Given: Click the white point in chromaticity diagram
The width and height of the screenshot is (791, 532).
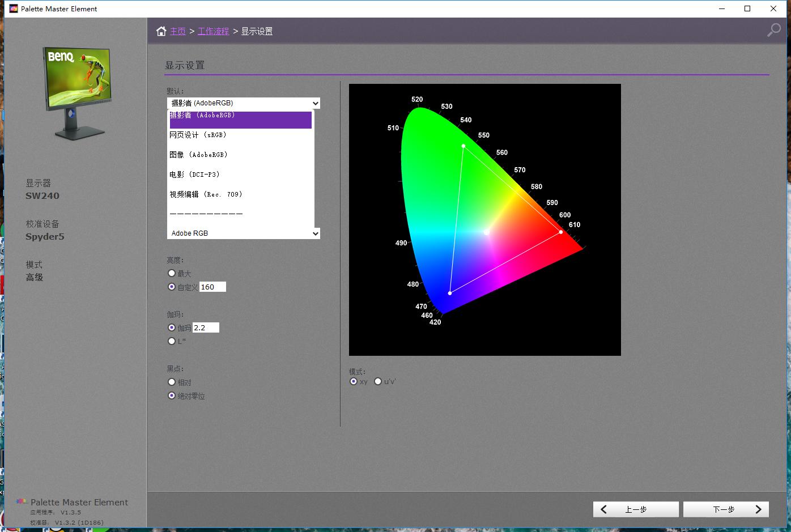Looking at the screenshot, I should click(486, 232).
